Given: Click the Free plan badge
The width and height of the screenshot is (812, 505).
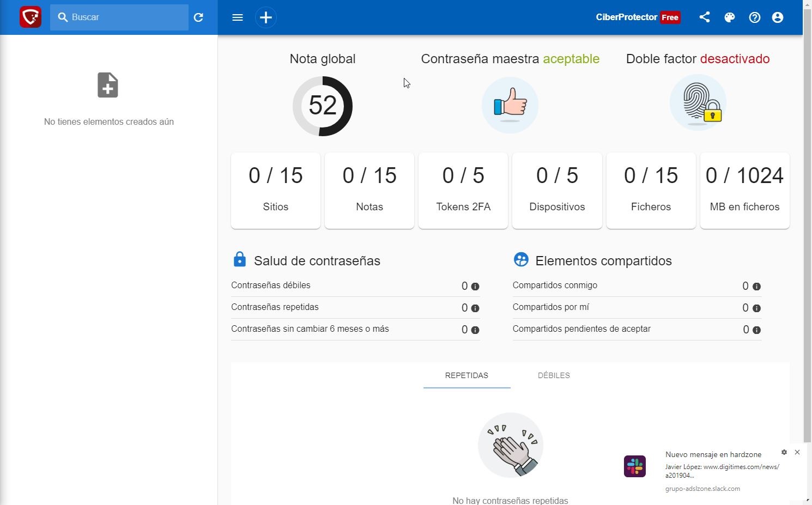Looking at the screenshot, I should pos(670,17).
